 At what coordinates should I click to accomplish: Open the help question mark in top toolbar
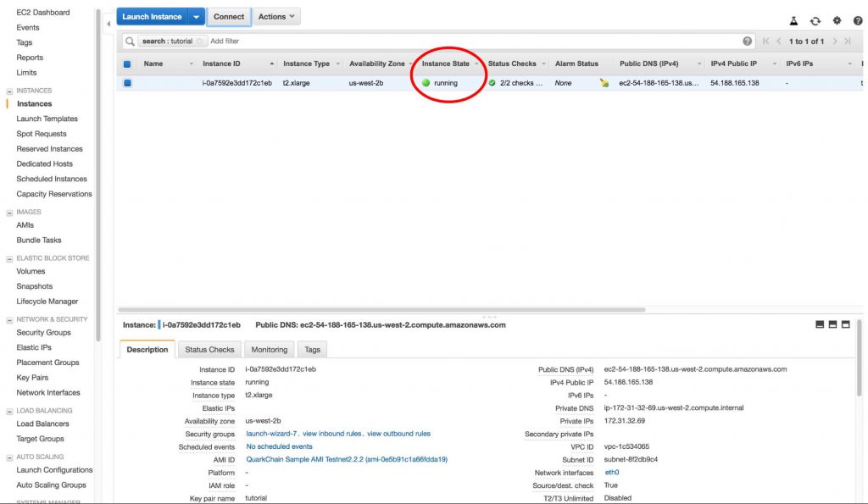(858, 20)
